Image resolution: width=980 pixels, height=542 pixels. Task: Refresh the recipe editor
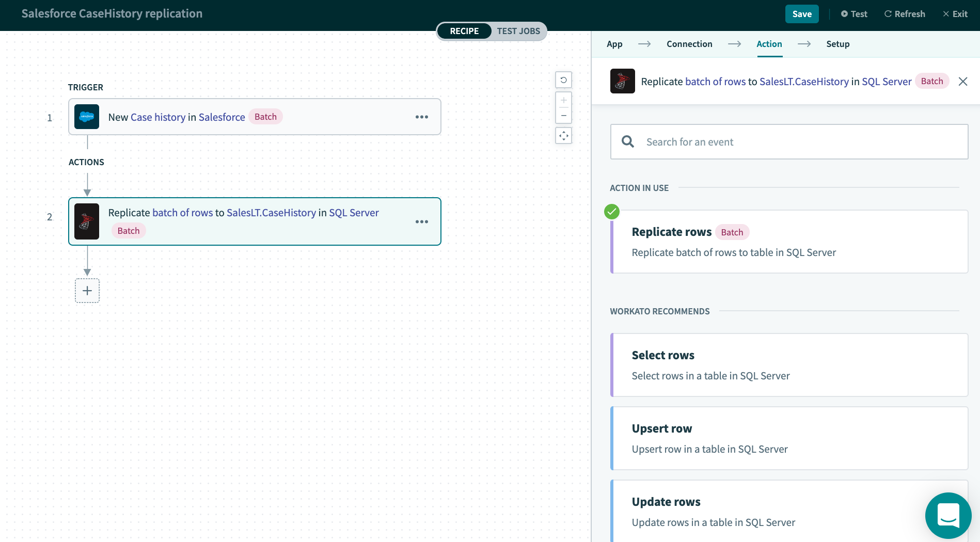905,14
